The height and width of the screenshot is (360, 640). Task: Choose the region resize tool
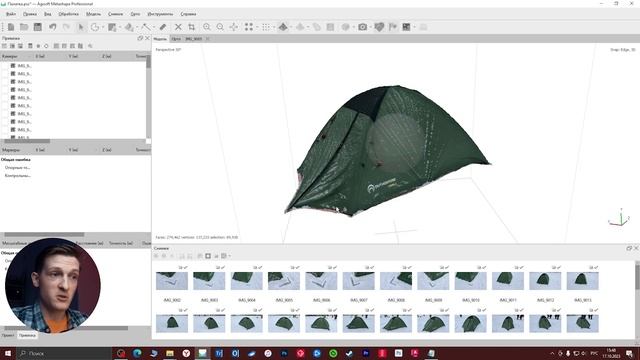[112, 27]
